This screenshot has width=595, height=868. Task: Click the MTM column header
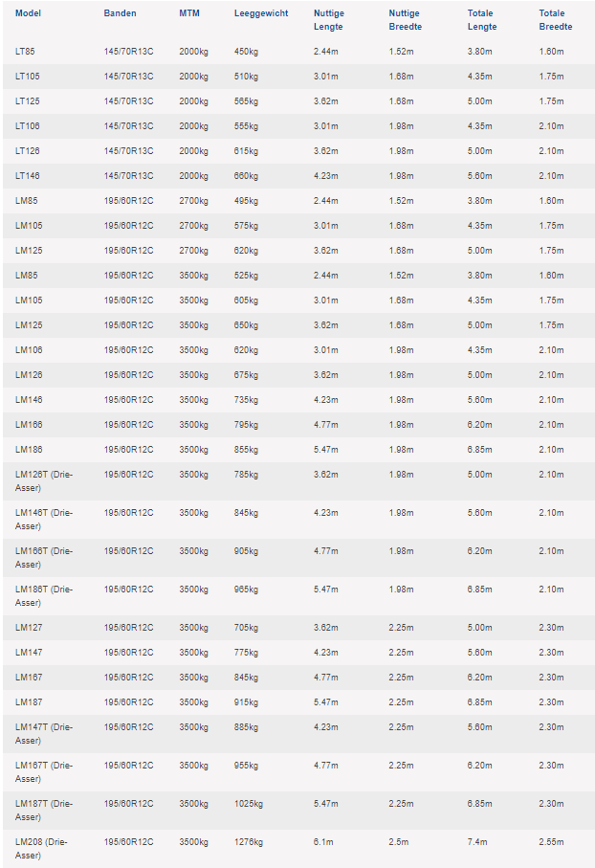189,13
